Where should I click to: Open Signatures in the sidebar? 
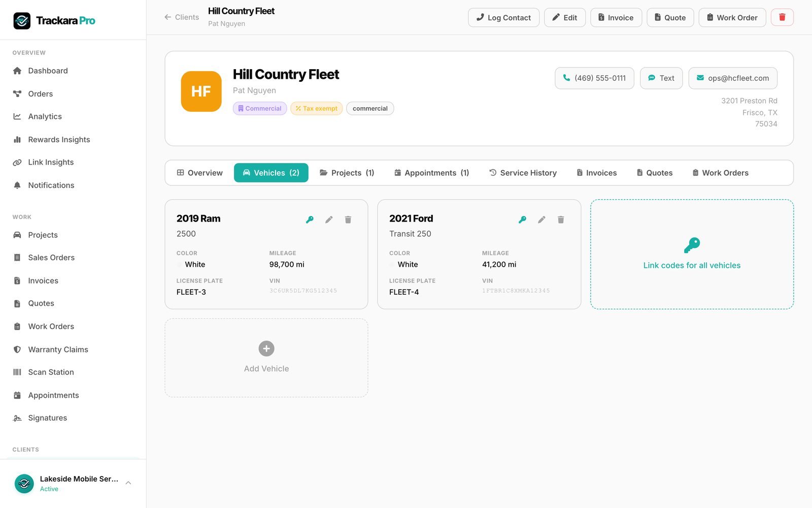tap(73, 418)
